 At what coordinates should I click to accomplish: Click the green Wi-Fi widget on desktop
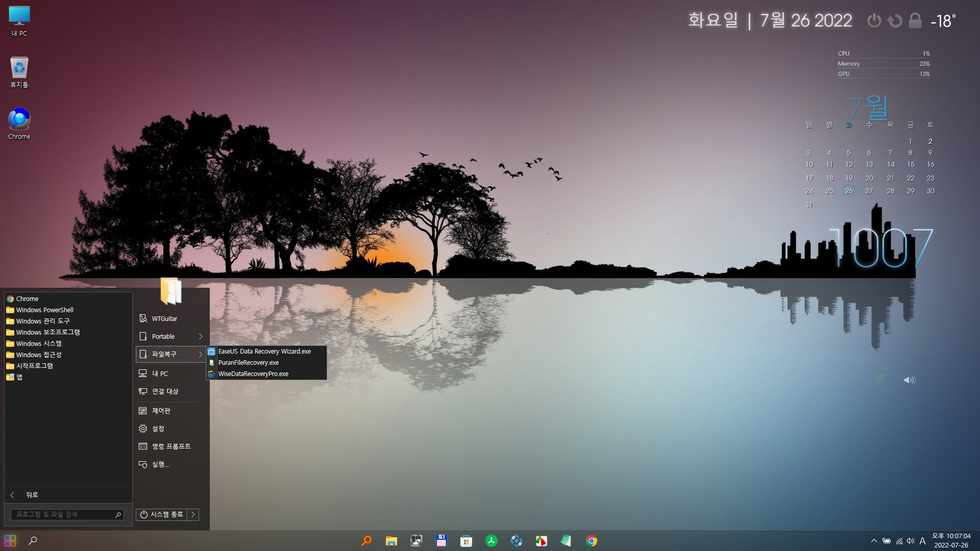pos(879,378)
